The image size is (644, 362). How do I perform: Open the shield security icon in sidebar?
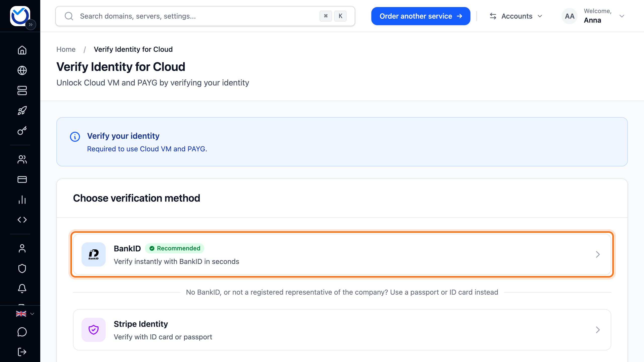(x=22, y=268)
